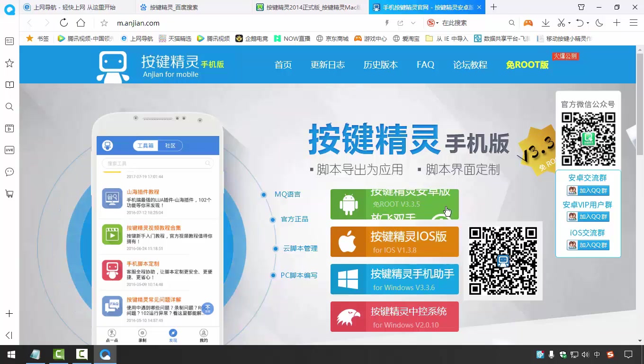Click the lightning speed-mode icon
644x364 pixels.
[x=387, y=23]
